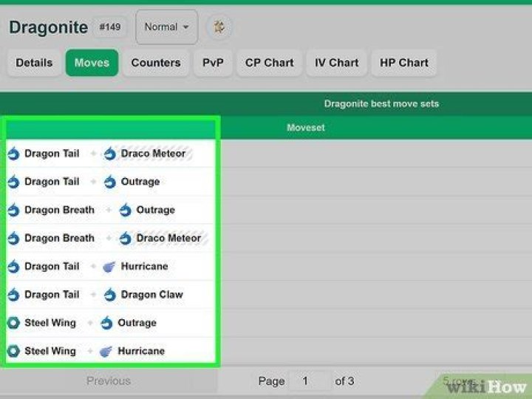Screen dimensions: 532x399
Task: Click Dragon Claw move name
Action: [x=152, y=295]
